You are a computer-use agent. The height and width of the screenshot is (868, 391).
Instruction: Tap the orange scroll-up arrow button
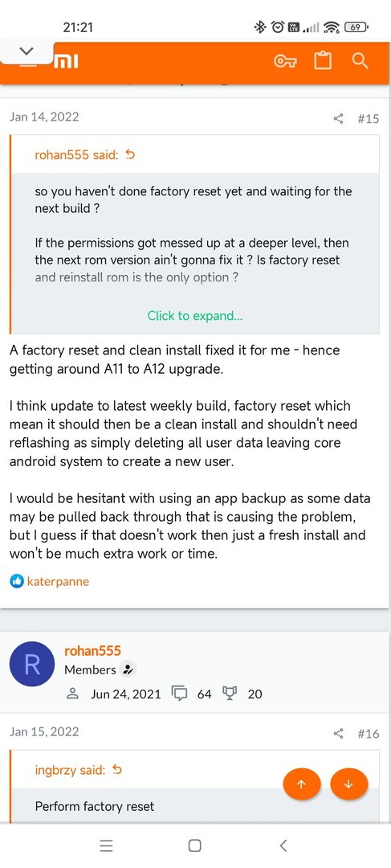301,784
